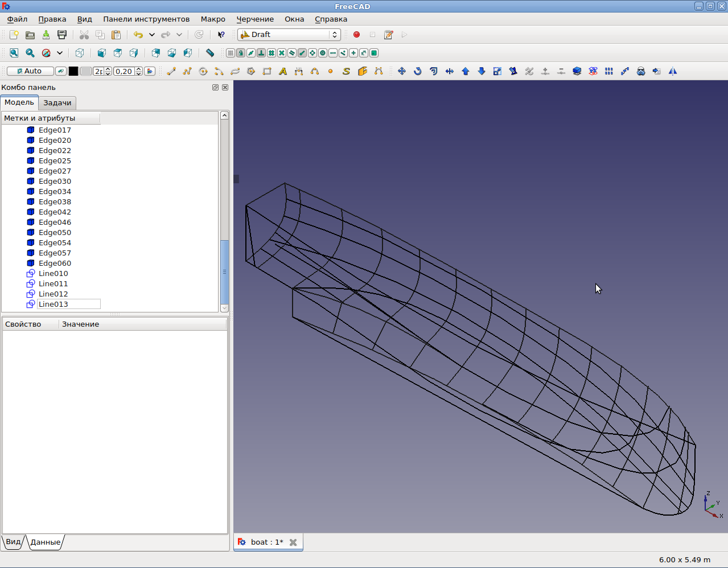The width and height of the screenshot is (728, 568).
Task: Click the Rotate objects tool
Action: coord(418,71)
